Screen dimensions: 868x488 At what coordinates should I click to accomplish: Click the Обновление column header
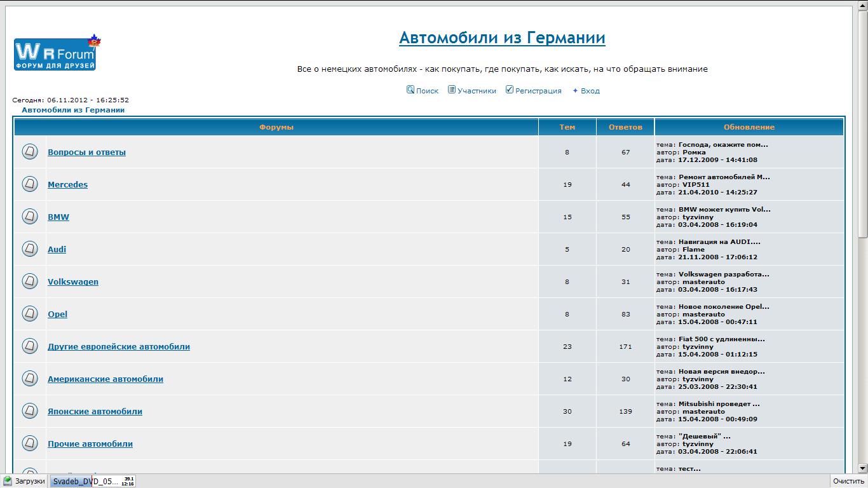coord(749,127)
